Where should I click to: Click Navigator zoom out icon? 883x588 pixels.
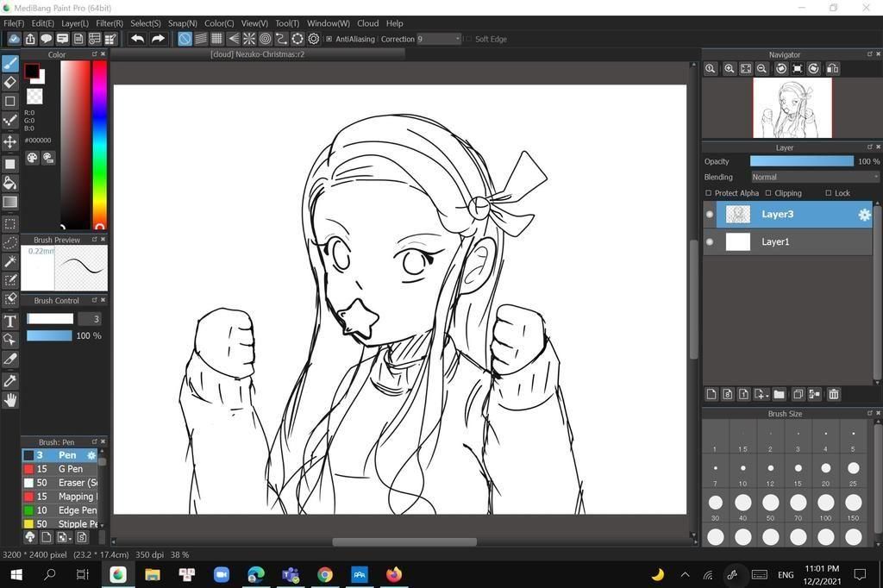tap(762, 69)
